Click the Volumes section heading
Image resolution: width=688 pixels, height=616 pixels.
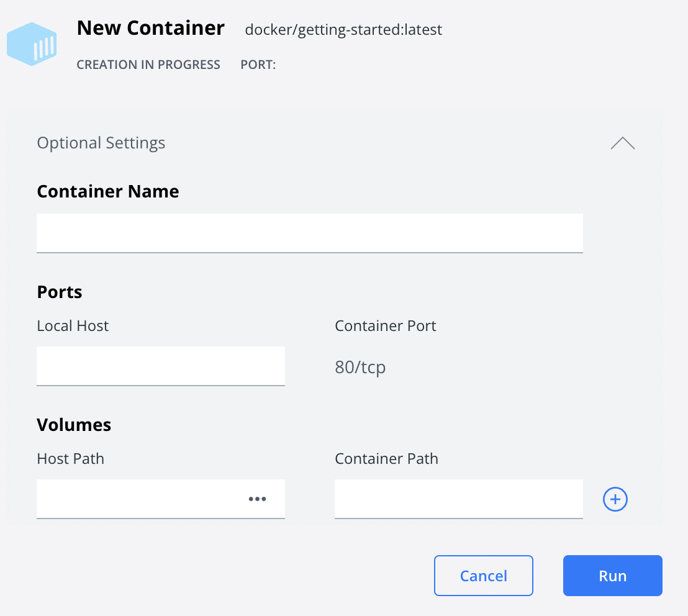tap(74, 425)
